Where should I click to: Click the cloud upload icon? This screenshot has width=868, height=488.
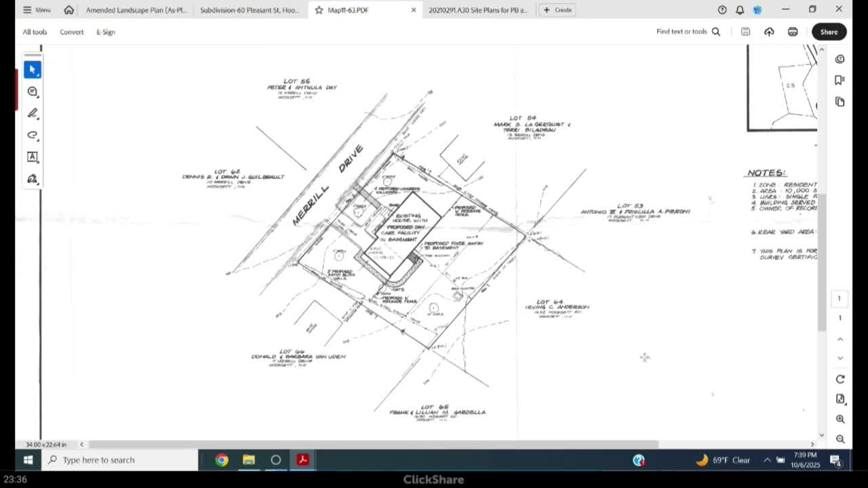coord(769,32)
